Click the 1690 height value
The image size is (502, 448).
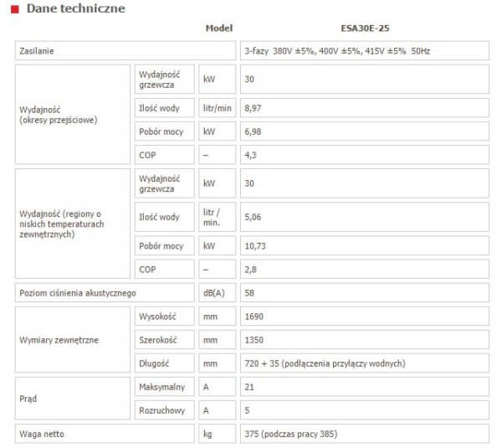point(255,317)
